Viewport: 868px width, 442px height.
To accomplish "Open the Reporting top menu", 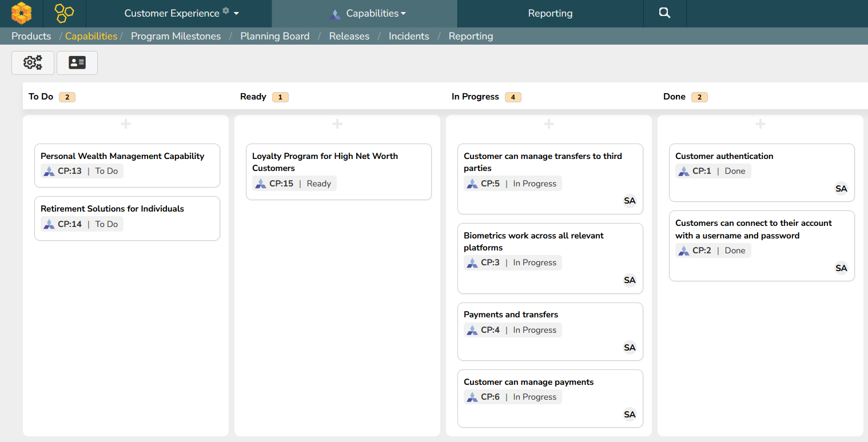I will tap(550, 13).
